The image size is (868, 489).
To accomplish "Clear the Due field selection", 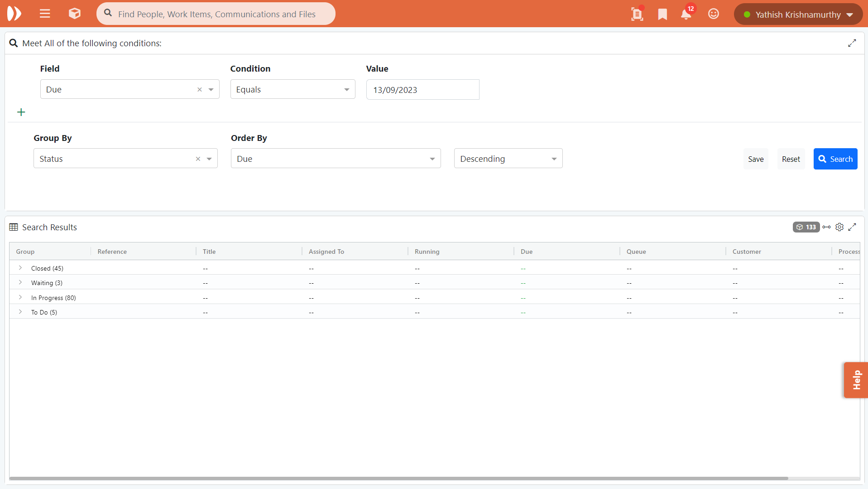I will coord(200,90).
